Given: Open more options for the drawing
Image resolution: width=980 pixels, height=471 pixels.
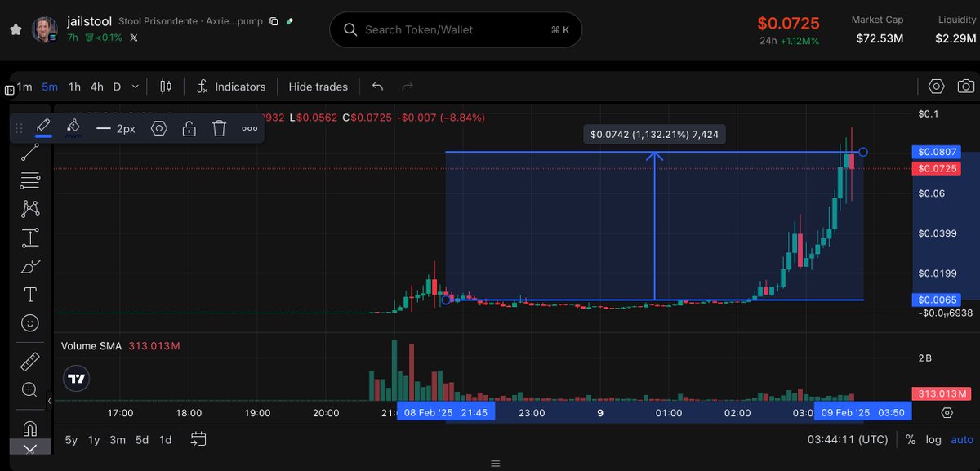Looking at the screenshot, I should click(x=250, y=128).
